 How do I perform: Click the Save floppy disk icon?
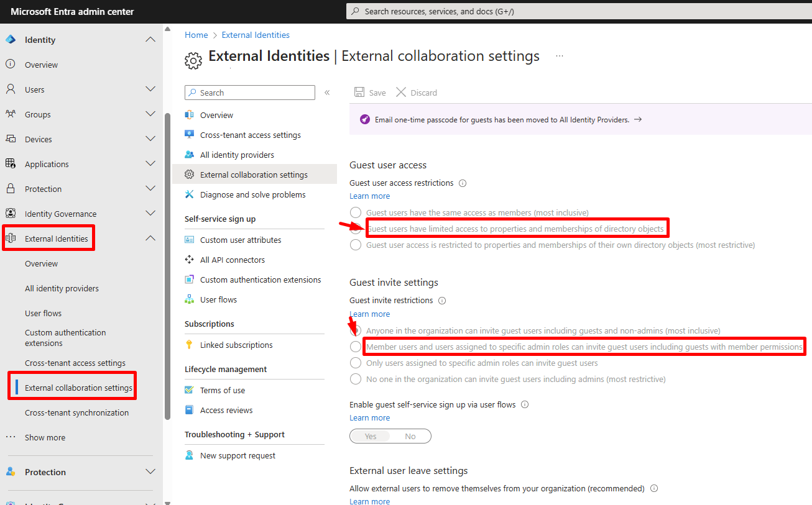tap(359, 92)
